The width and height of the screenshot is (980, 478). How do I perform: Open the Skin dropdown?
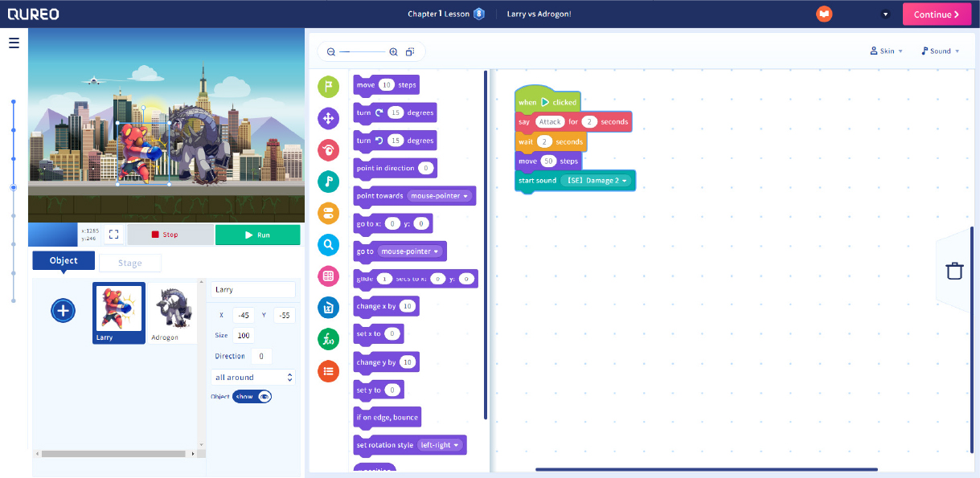pos(885,51)
